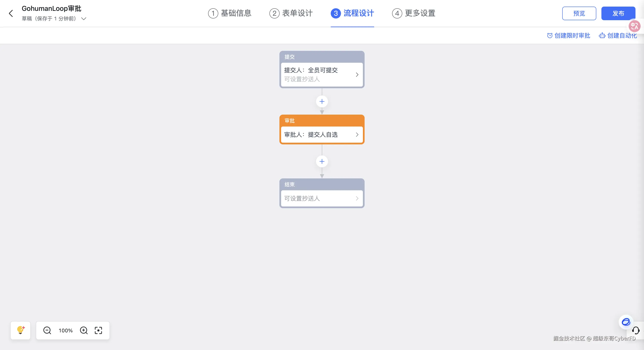The height and width of the screenshot is (350, 644).
Task: Click the back arrow icon
Action: 11,13
